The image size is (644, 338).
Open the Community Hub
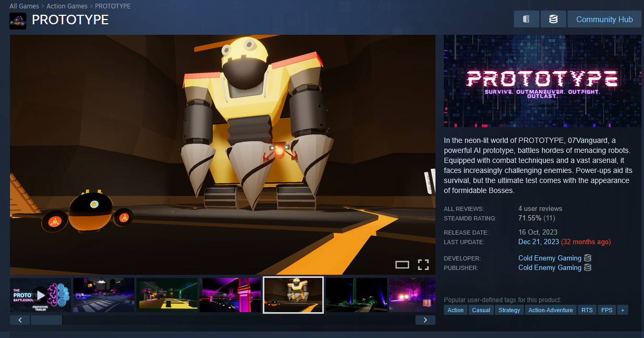tap(604, 19)
